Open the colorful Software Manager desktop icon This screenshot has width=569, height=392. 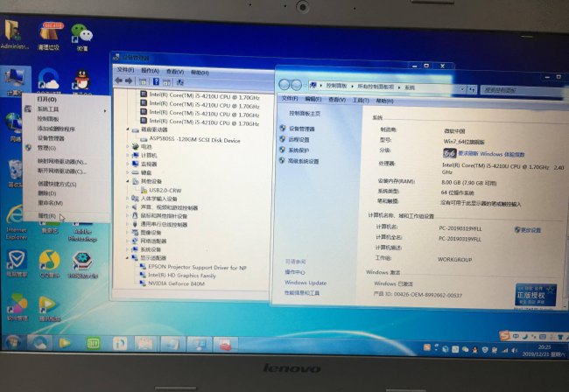click(x=17, y=307)
